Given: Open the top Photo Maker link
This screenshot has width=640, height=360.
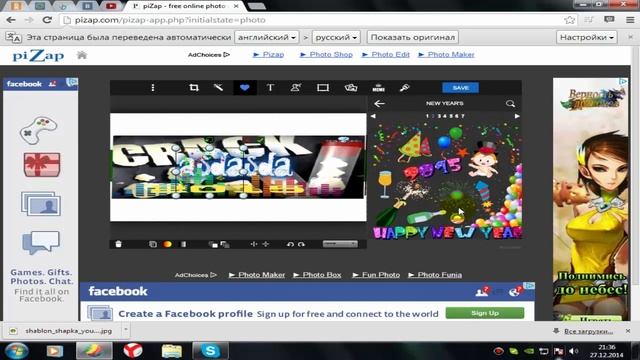Looking at the screenshot, I should 446,55.
